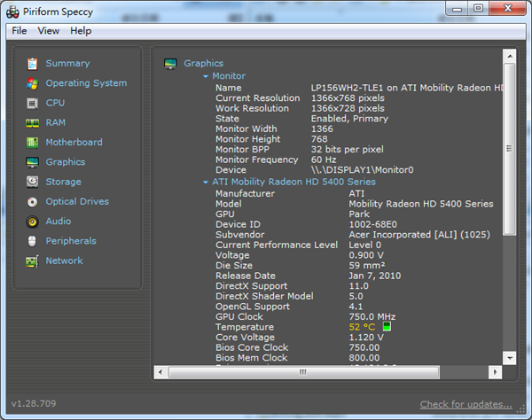Collapse the ATI Mobility Radeon HD 5400 Series section

click(x=206, y=182)
